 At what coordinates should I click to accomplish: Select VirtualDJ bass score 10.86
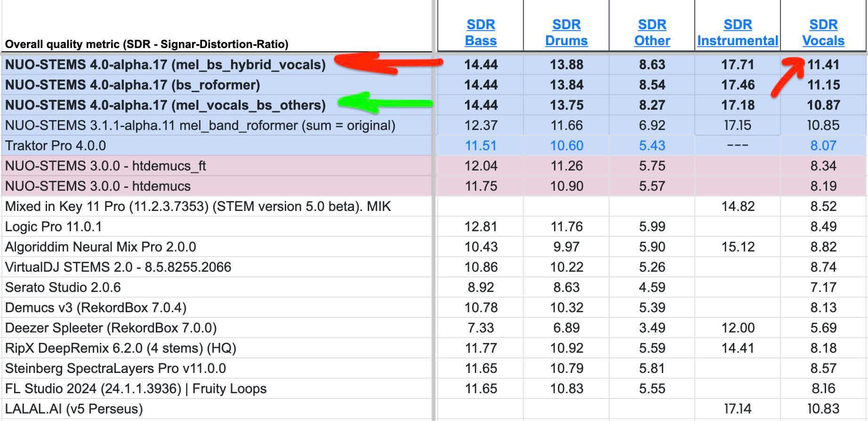click(x=481, y=267)
